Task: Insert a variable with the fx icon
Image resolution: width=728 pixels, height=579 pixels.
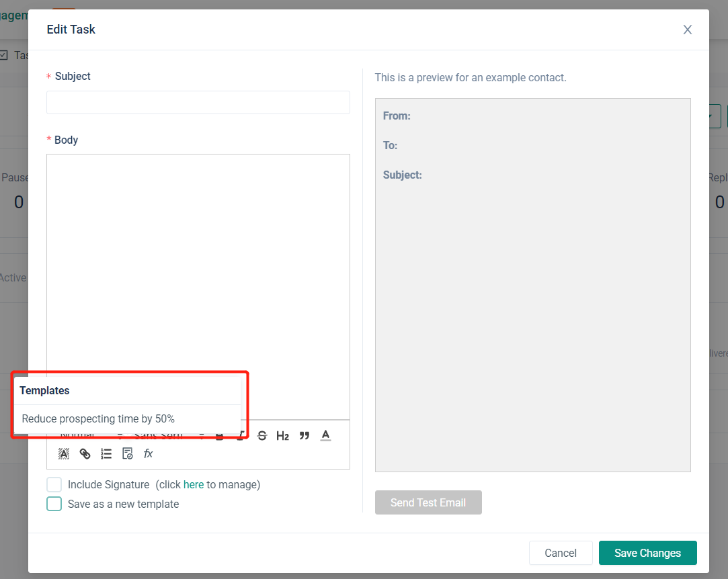Action: [149, 454]
